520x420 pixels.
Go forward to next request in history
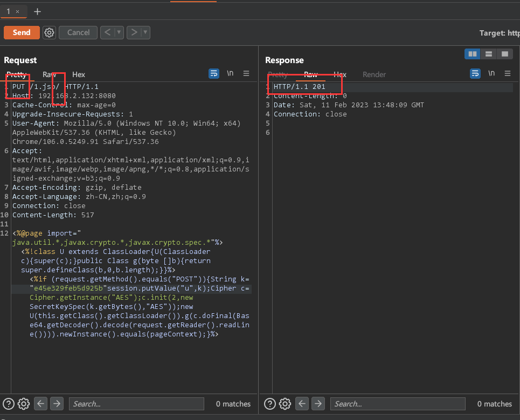pos(134,32)
